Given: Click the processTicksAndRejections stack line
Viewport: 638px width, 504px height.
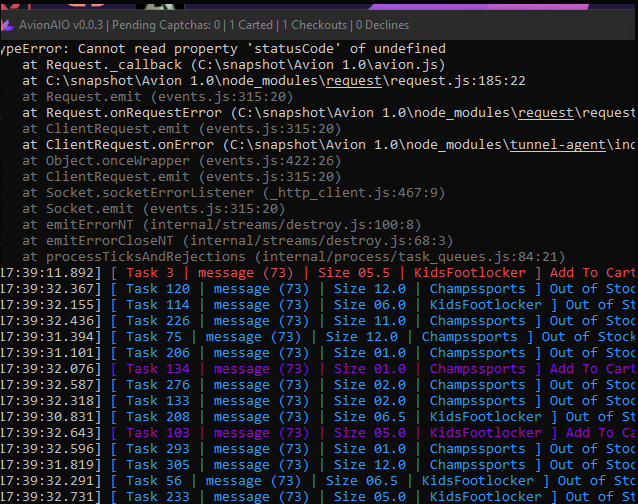Looking at the screenshot, I should click(x=294, y=257).
